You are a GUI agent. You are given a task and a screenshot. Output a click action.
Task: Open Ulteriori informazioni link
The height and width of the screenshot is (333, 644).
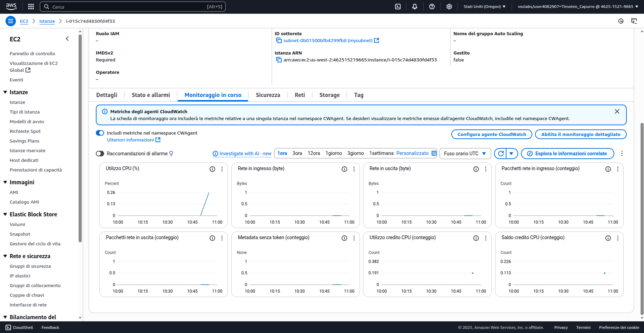pos(133,140)
